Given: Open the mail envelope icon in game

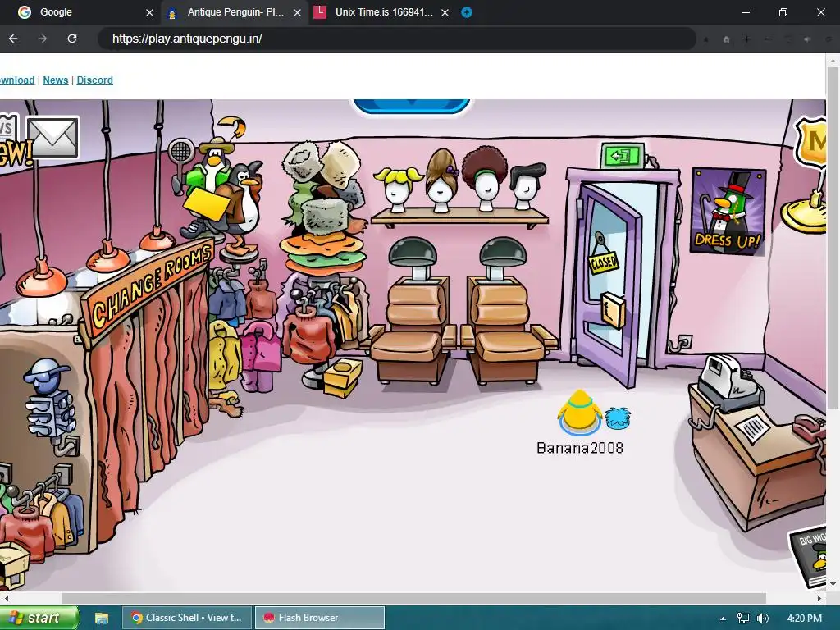Looking at the screenshot, I should click(52, 138).
